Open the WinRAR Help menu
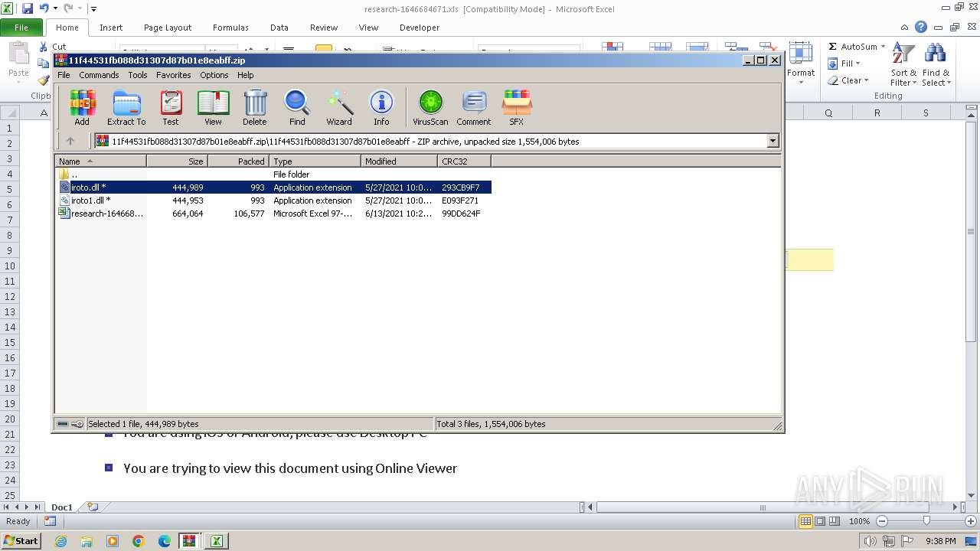 point(246,75)
